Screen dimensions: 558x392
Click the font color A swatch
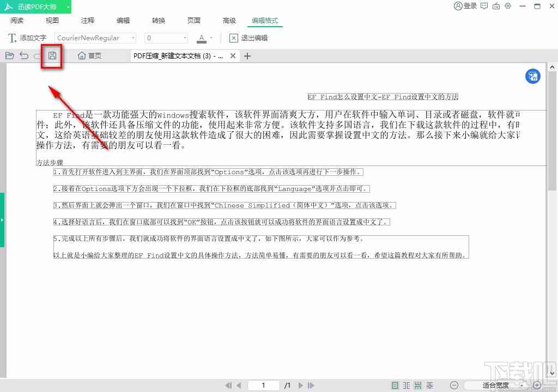(202, 38)
